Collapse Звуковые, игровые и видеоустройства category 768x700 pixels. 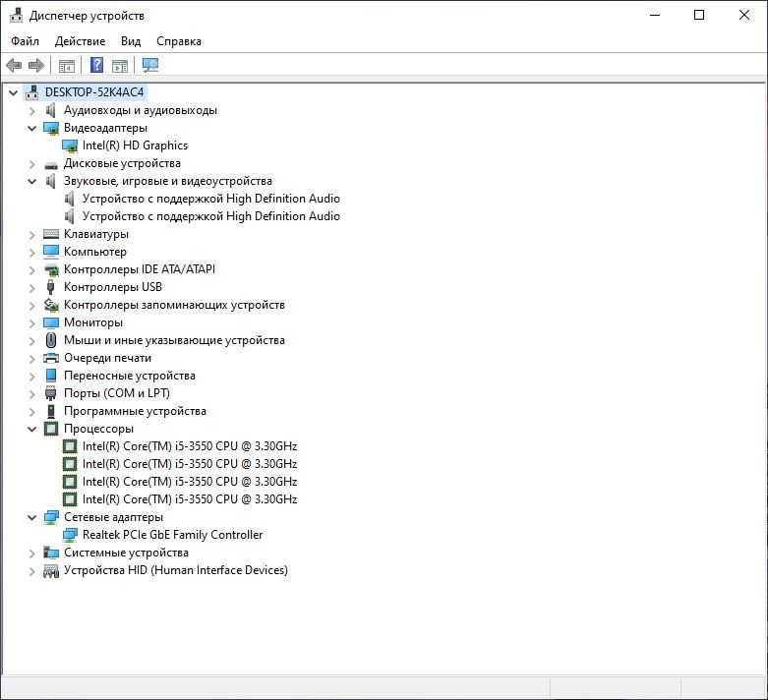tap(31, 181)
